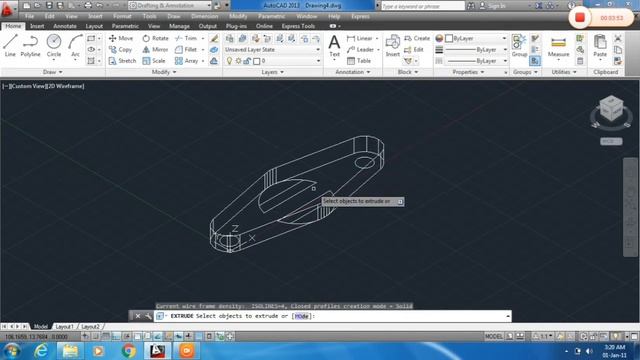This screenshot has width=640, height=360.
Task: Click the Stretch tool
Action: [x=122, y=61]
